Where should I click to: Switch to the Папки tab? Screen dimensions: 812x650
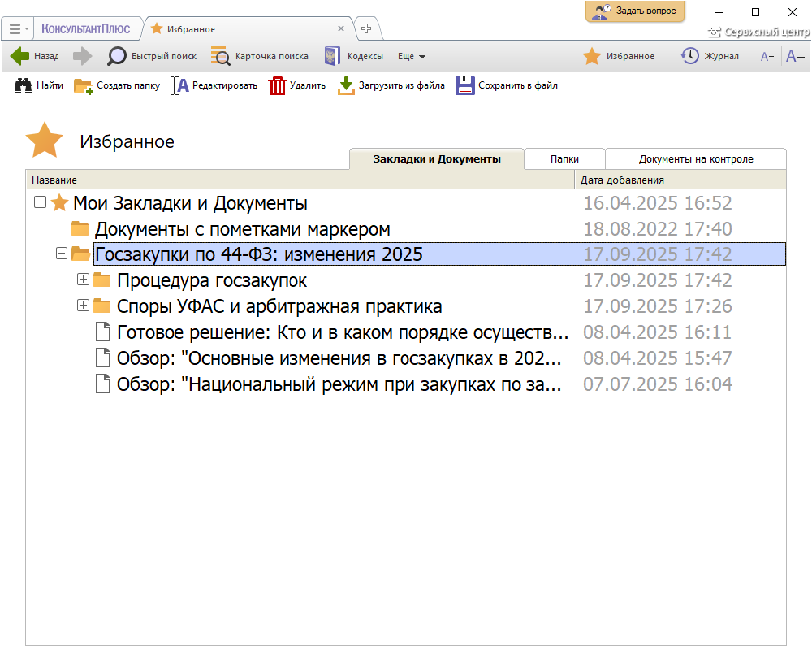(x=564, y=159)
